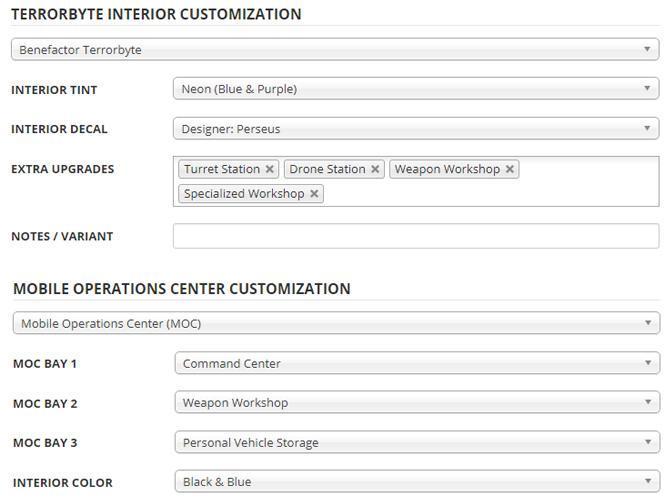Remove the Turret Station tag

point(269,169)
